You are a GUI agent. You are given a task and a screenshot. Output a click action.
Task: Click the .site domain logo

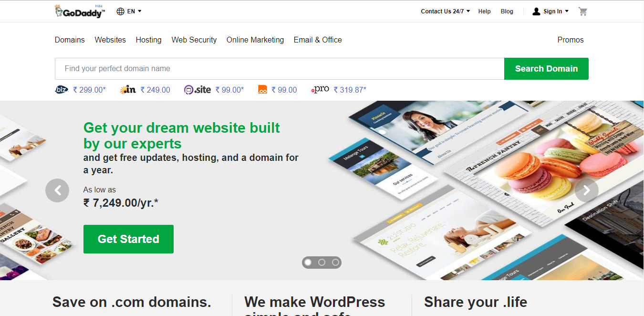click(197, 89)
